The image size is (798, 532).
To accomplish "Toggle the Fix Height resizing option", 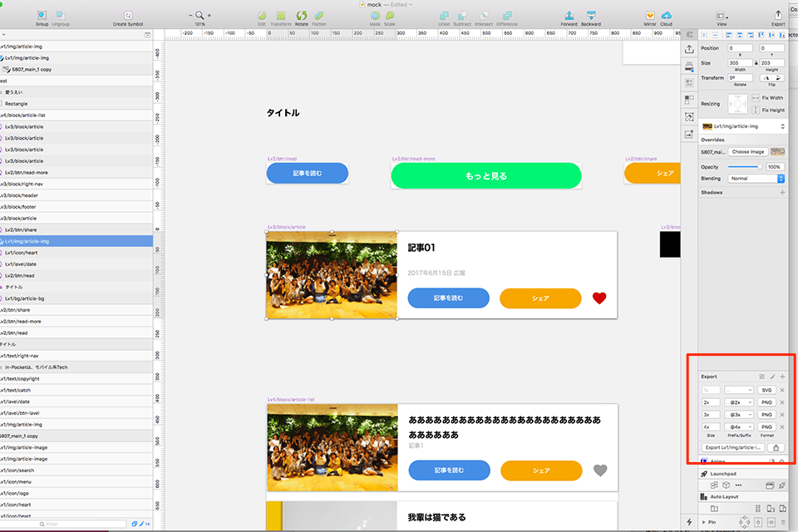I will pos(756,110).
